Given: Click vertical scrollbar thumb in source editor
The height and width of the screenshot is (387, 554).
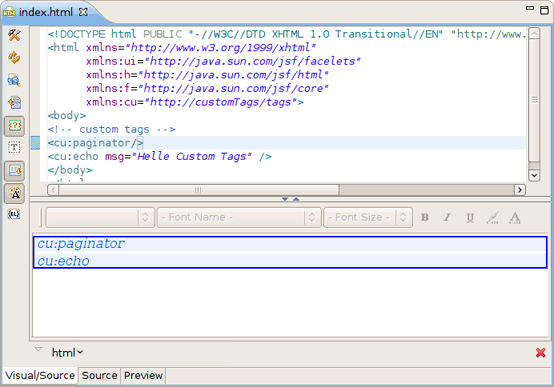Looking at the screenshot, I should [534, 100].
